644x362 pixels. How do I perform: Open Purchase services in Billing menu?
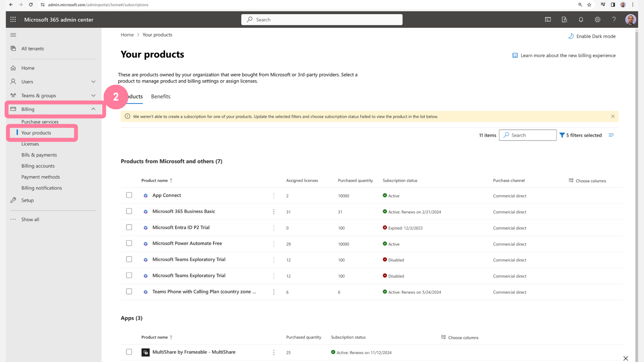[x=40, y=122]
